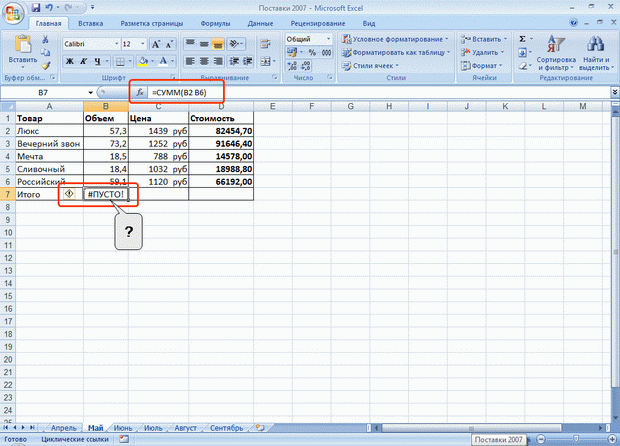The image size is (620, 446).
Task: Open the Office button menu
Action: coord(13,13)
